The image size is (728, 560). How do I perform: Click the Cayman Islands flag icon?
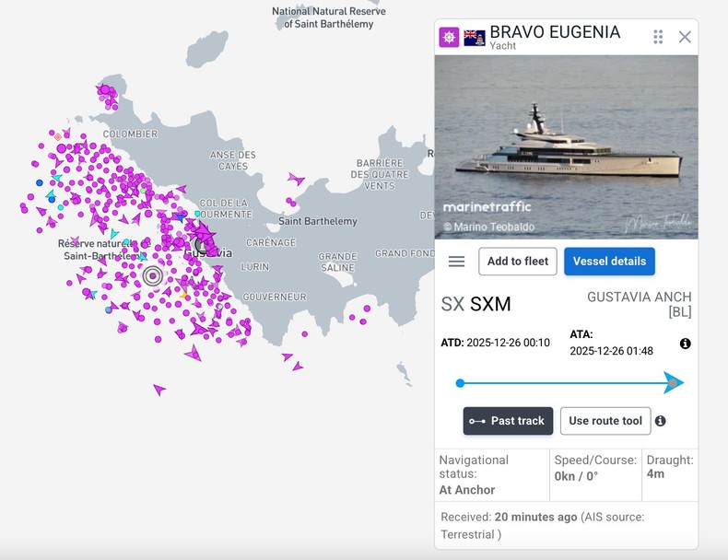click(475, 37)
